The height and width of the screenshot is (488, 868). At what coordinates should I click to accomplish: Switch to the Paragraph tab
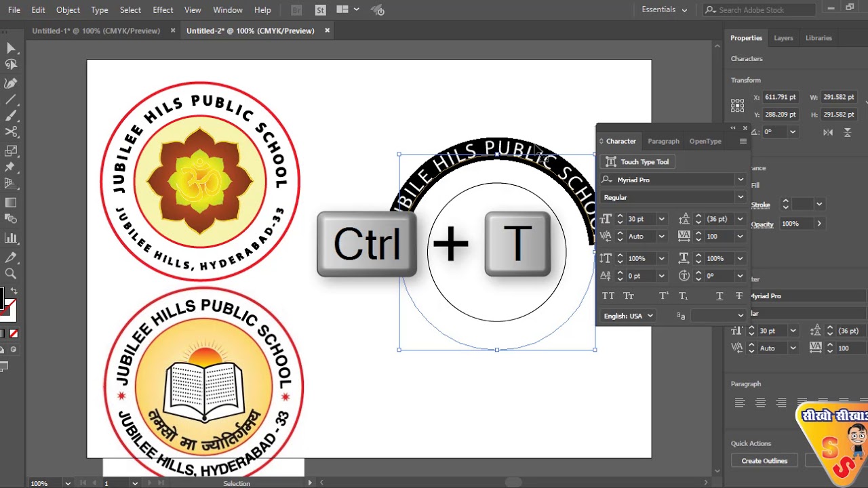click(663, 141)
